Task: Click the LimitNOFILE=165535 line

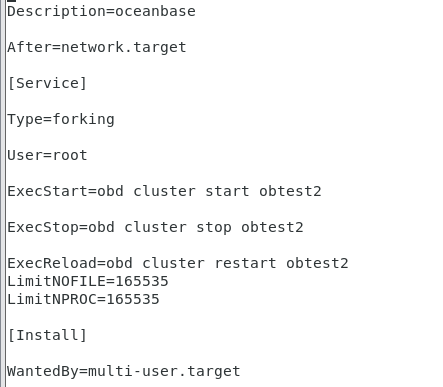Action: click(x=88, y=281)
